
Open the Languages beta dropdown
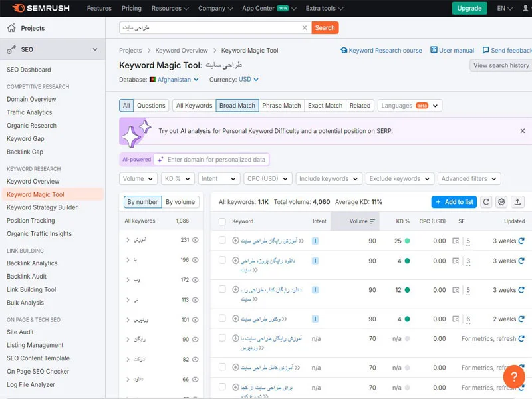(x=410, y=106)
